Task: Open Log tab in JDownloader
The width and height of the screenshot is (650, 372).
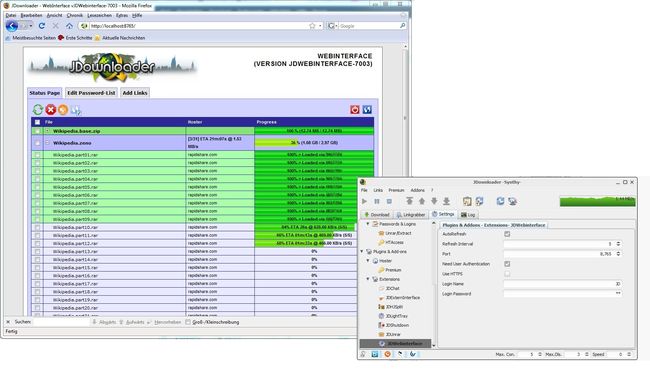Action: (x=468, y=215)
